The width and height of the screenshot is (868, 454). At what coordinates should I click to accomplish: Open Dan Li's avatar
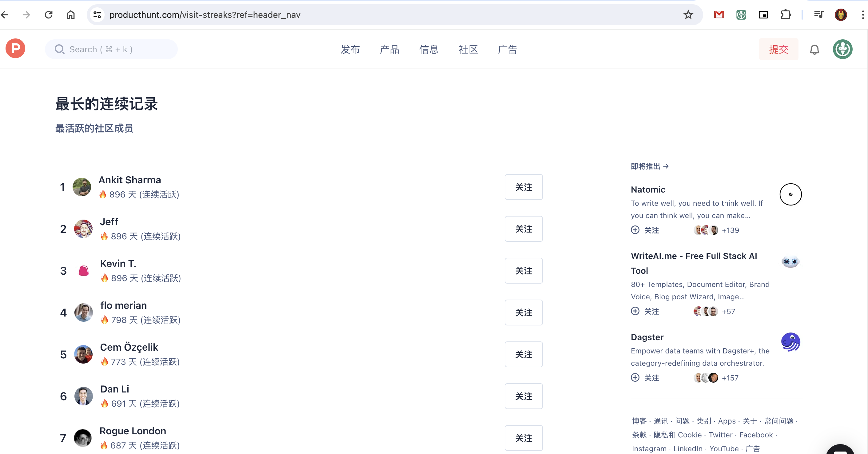84,396
